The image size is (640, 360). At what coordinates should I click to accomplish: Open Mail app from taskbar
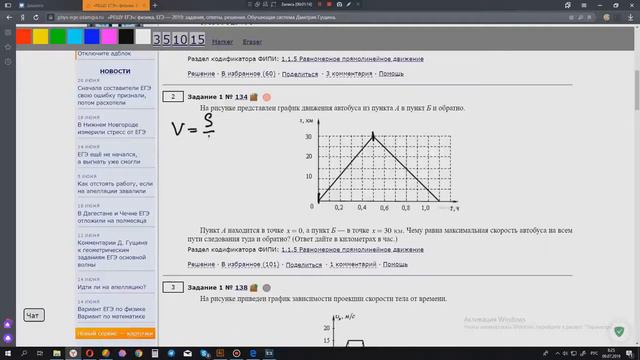[187, 353]
